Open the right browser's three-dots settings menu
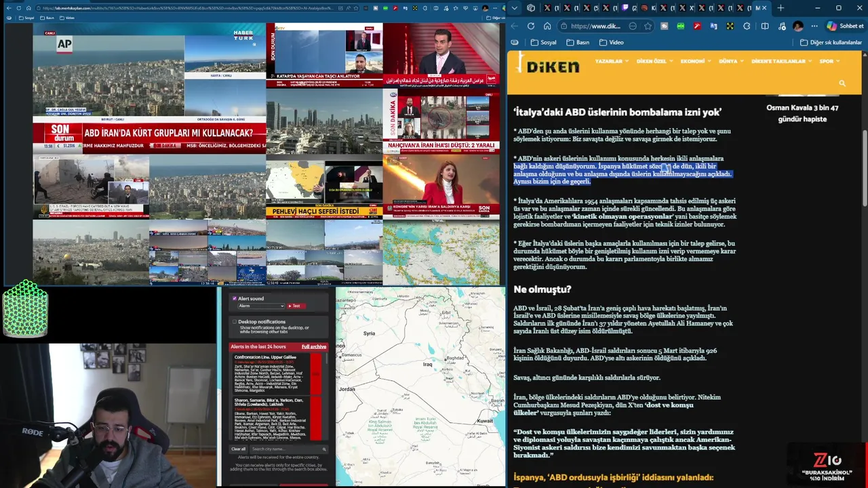Screen dimensions: 868x488 (814, 26)
